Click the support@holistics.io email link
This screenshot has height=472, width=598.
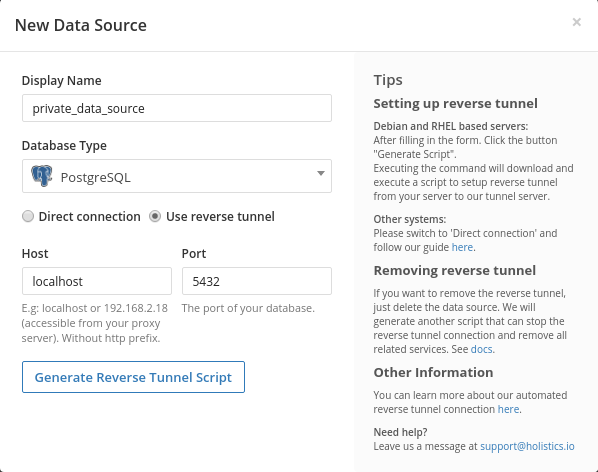[x=527, y=446]
